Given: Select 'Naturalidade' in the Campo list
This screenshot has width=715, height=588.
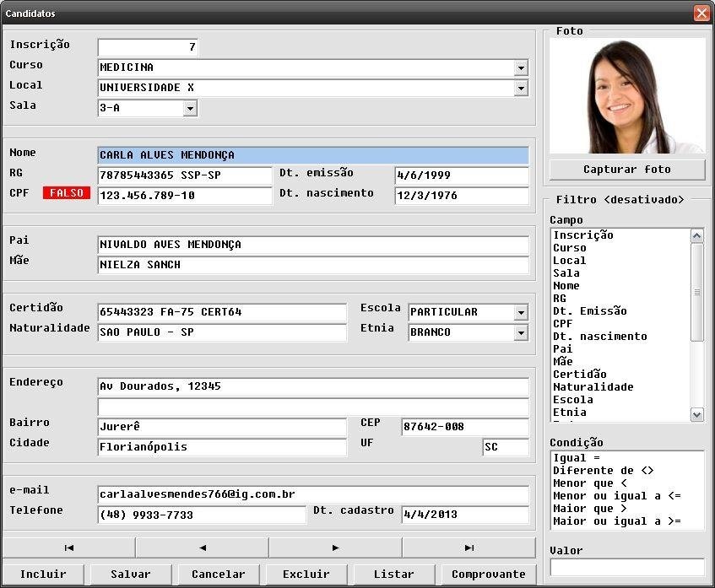Looking at the screenshot, I should click(x=593, y=387).
